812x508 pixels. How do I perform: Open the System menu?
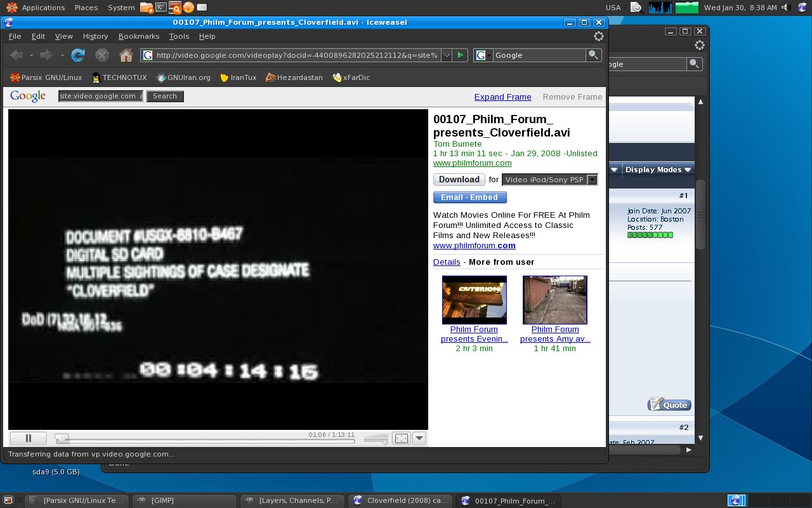click(x=121, y=8)
